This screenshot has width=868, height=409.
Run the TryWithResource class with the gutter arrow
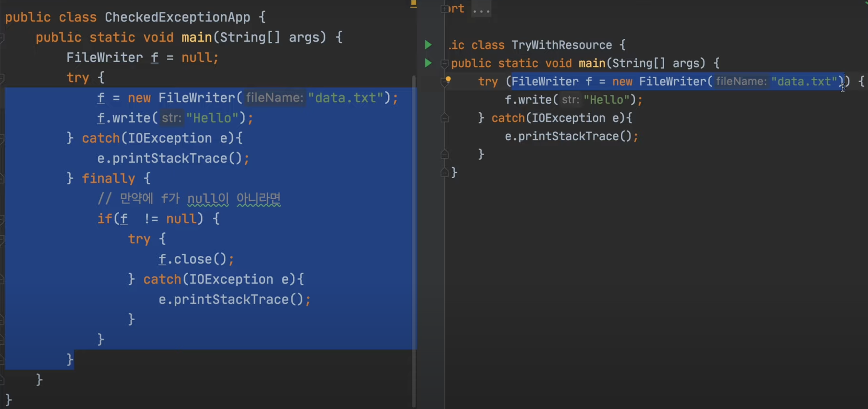[428, 45]
